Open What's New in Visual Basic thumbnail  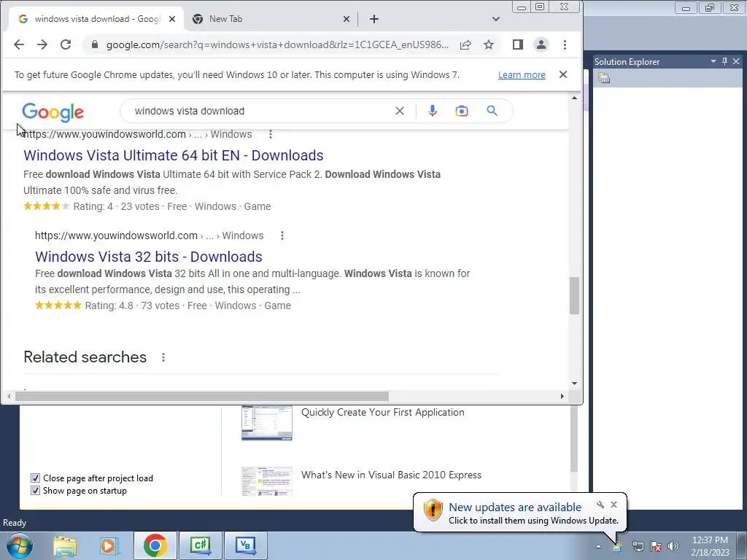pos(267,481)
